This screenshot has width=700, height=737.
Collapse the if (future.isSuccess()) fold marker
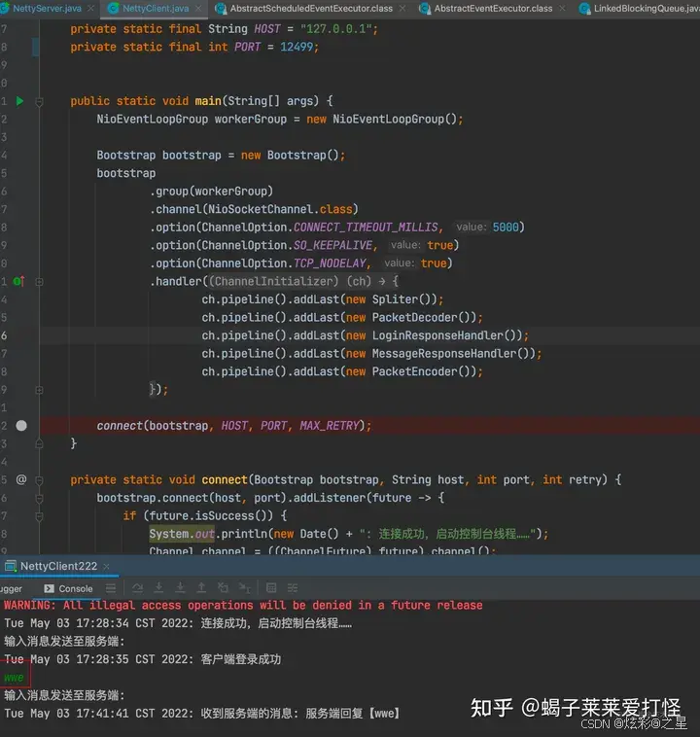40,516
